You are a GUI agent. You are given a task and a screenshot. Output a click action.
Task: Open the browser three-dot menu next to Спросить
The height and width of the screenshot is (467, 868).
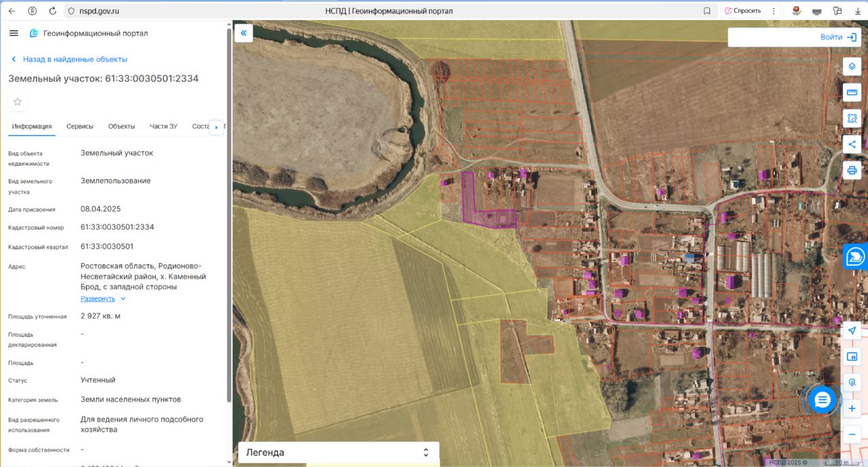point(774,11)
